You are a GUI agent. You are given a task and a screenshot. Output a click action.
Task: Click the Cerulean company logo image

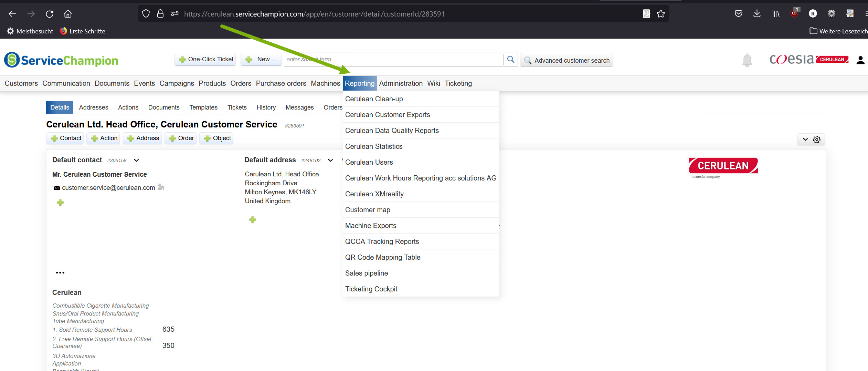[723, 168]
